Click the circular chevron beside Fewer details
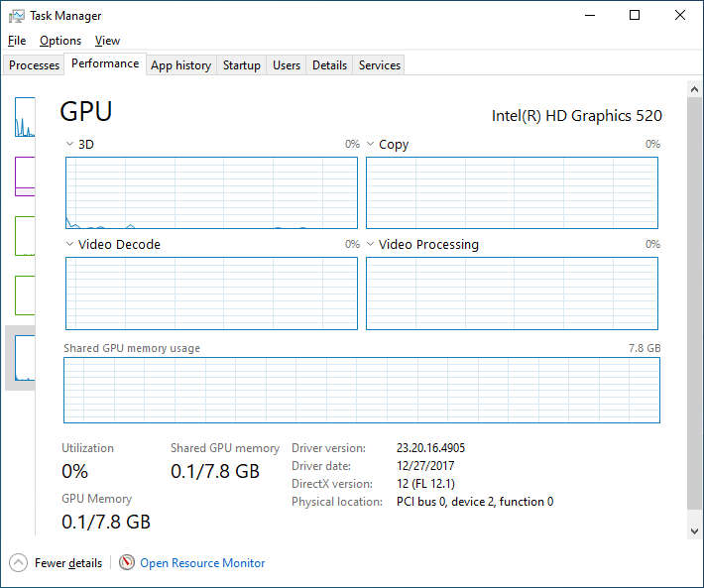The width and height of the screenshot is (704, 588). 19,563
